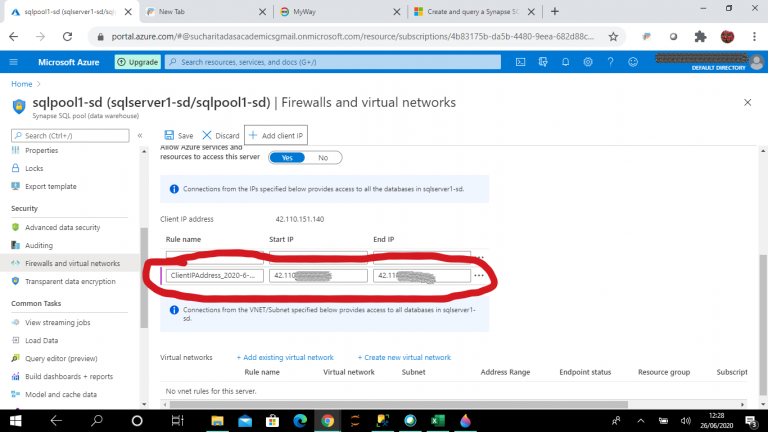This screenshot has height=432, width=768.
Task: Save the firewall settings
Action: (x=179, y=136)
